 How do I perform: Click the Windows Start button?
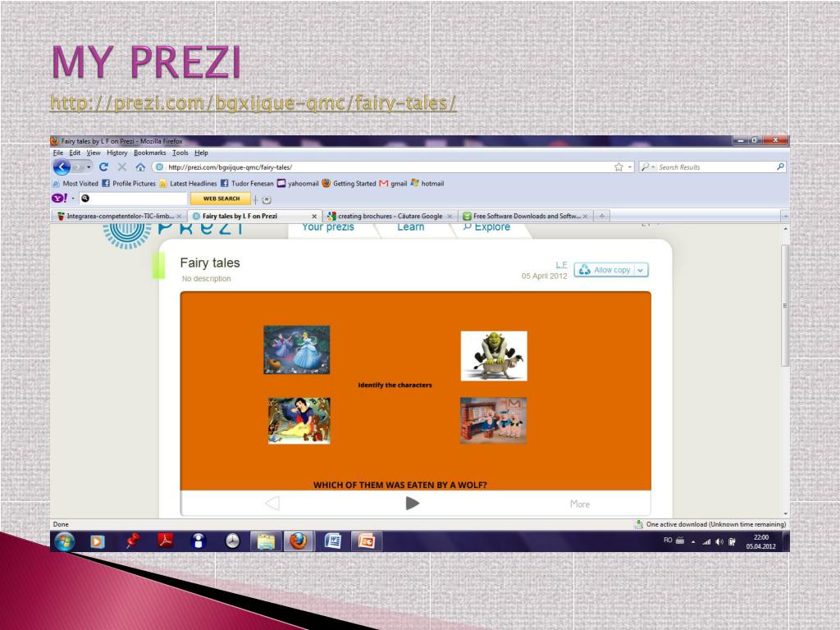click(64, 541)
